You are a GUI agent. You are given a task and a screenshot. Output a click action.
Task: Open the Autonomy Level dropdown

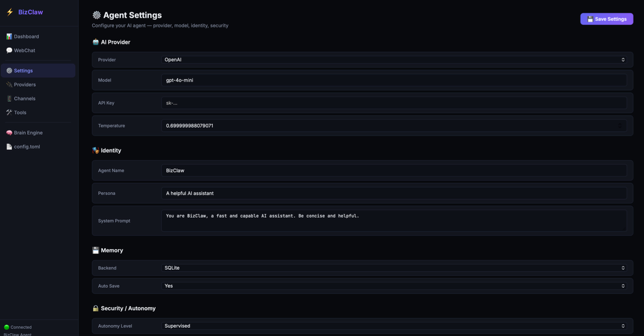394,325
